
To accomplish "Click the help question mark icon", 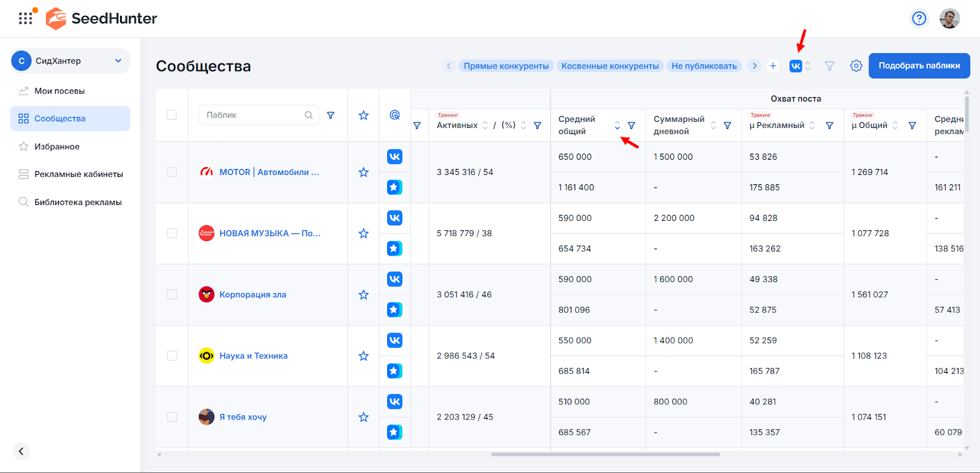I will 919,18.
